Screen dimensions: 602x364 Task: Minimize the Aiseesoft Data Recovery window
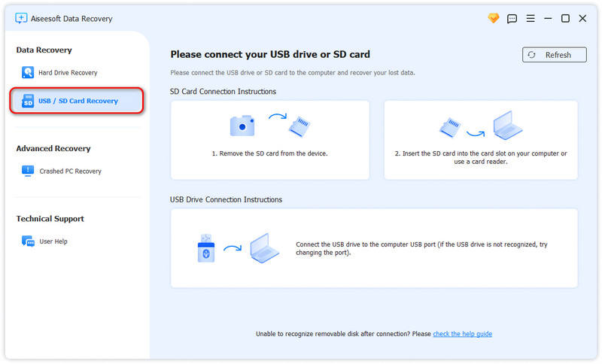point(548,19)
